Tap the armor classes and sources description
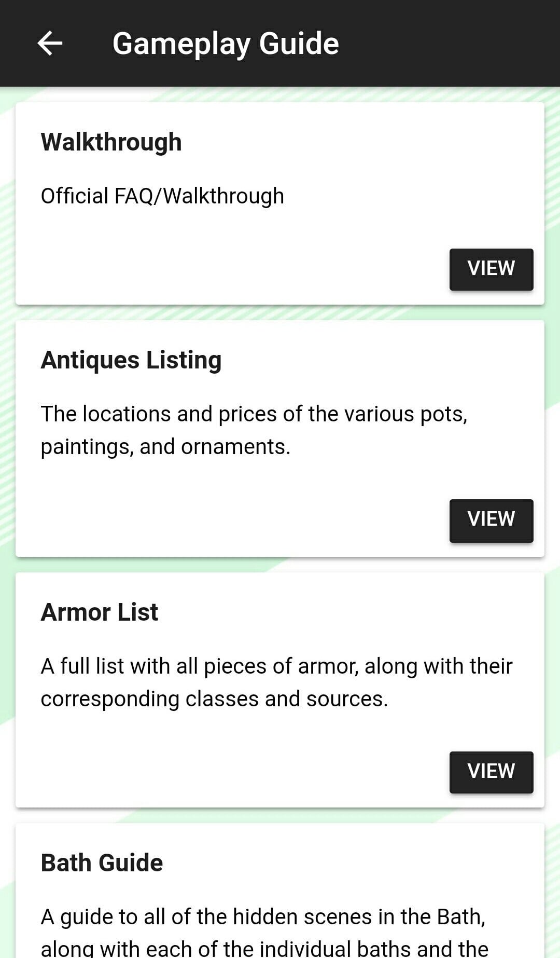Image resolution: width=560 pixels, height=958 pixels. pyautogui.click(x=276, y=682)
